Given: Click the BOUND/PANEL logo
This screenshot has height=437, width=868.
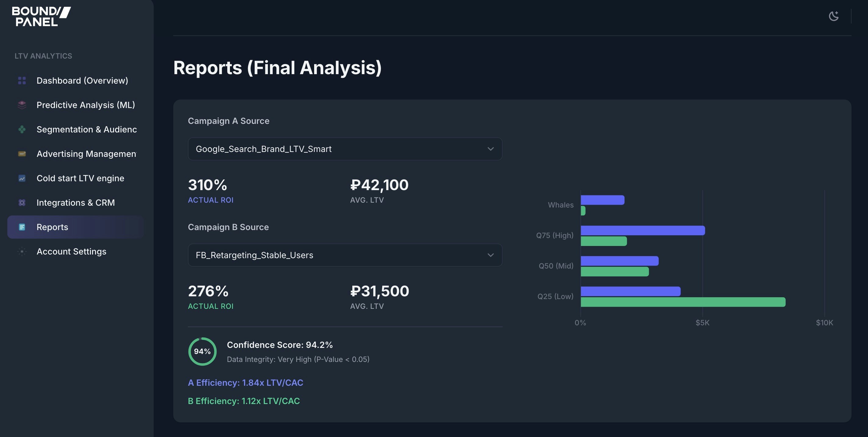Looking at the screenshot, I should (x=41, y=16).
